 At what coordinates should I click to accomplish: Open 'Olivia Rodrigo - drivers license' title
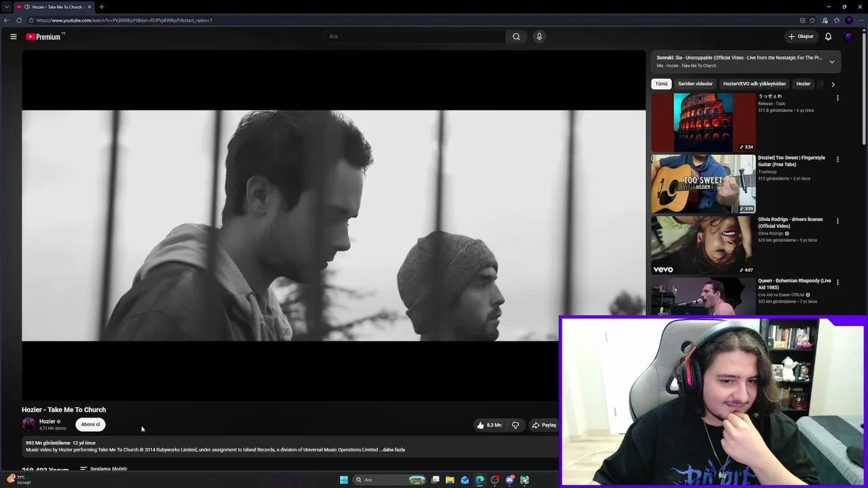click(791, 222)
